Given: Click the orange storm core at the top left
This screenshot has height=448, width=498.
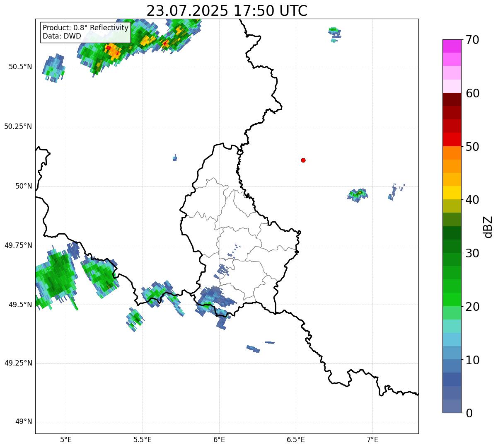Looking at the screenshot, I should tap(113, 52).
